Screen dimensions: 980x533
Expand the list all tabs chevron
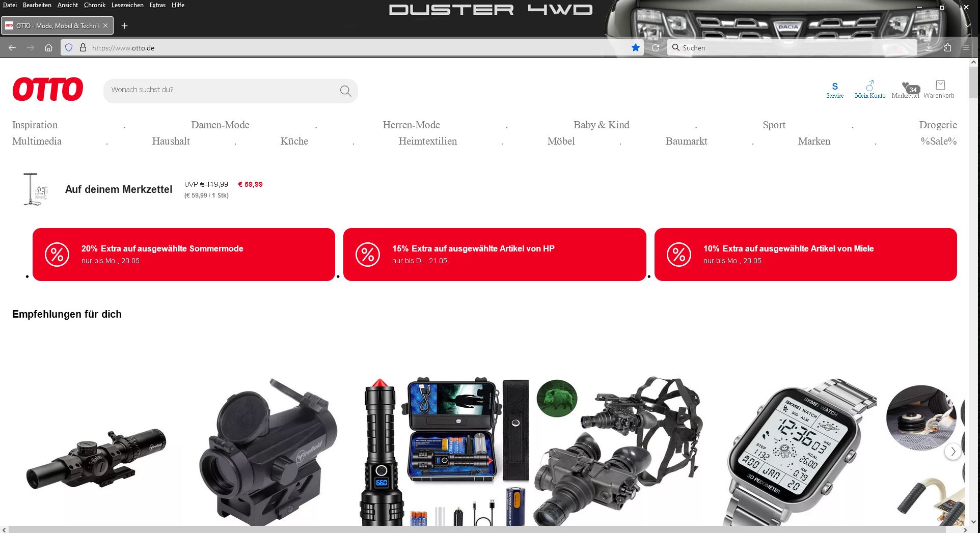968,25
